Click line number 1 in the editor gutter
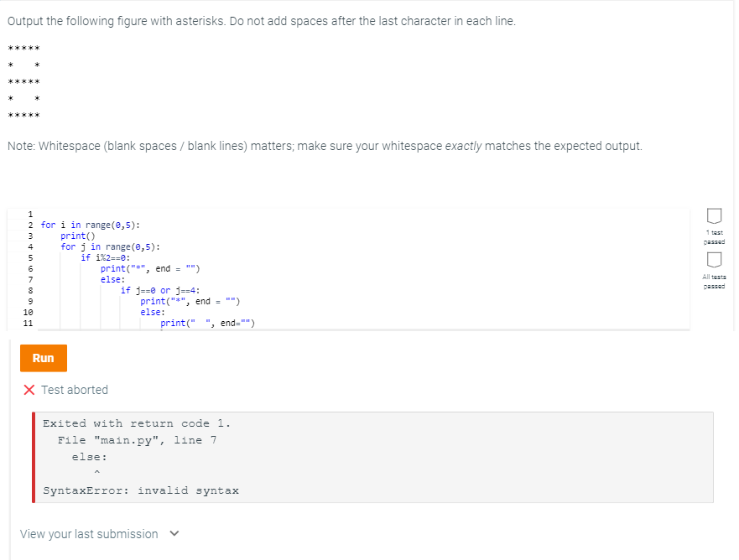 [29, 214]
